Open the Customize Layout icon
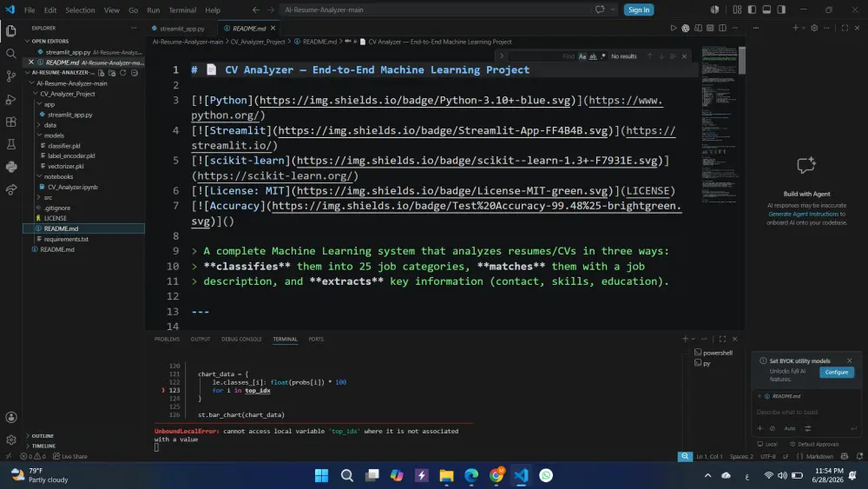Image resolution: width=868 pixels, height=489 pixels. point(737,10)
